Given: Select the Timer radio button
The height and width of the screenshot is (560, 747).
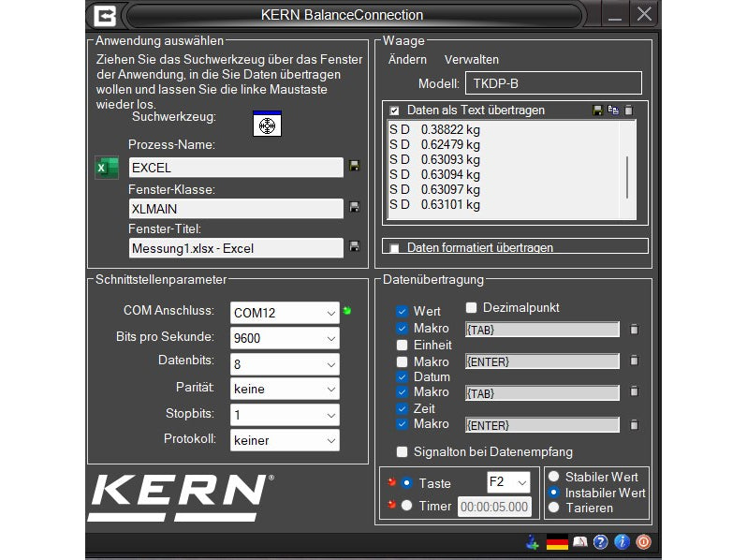Looking at the screenshot, I should [407, 505].
